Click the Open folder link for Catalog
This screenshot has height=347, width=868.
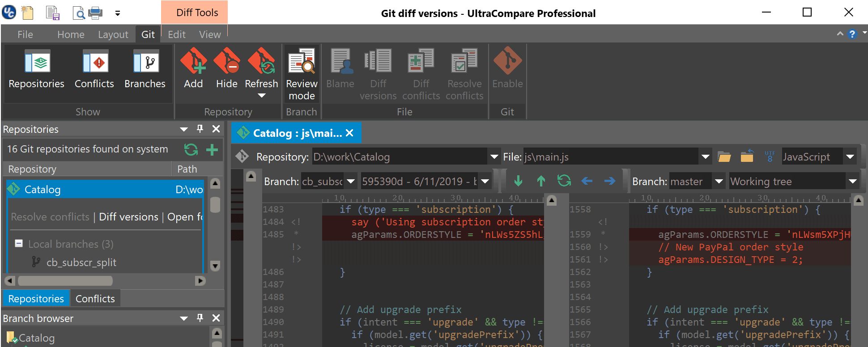pos(185,217)
